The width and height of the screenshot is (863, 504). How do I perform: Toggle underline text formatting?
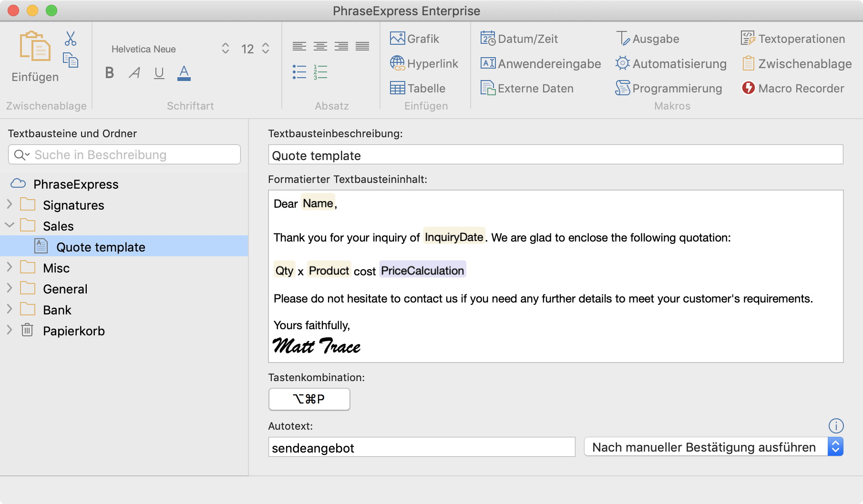click(159, 73)
